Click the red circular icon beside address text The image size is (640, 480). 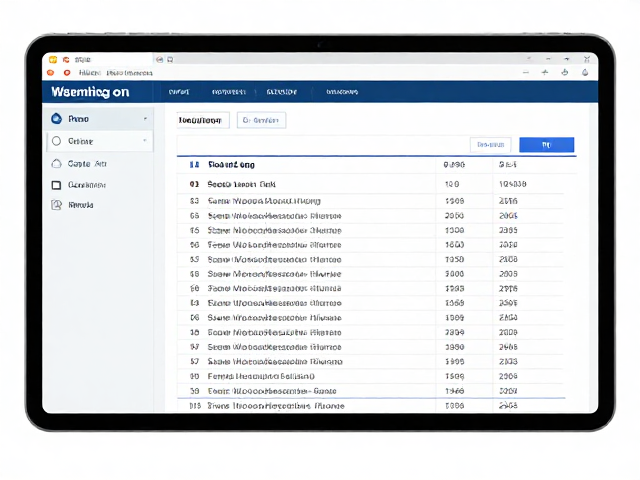(67, 73)
